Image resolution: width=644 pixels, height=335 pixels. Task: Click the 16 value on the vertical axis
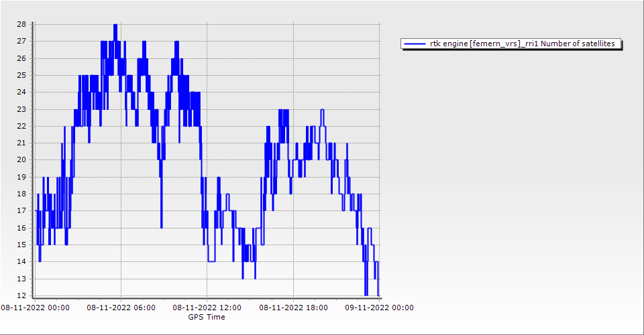pos(21,228)
